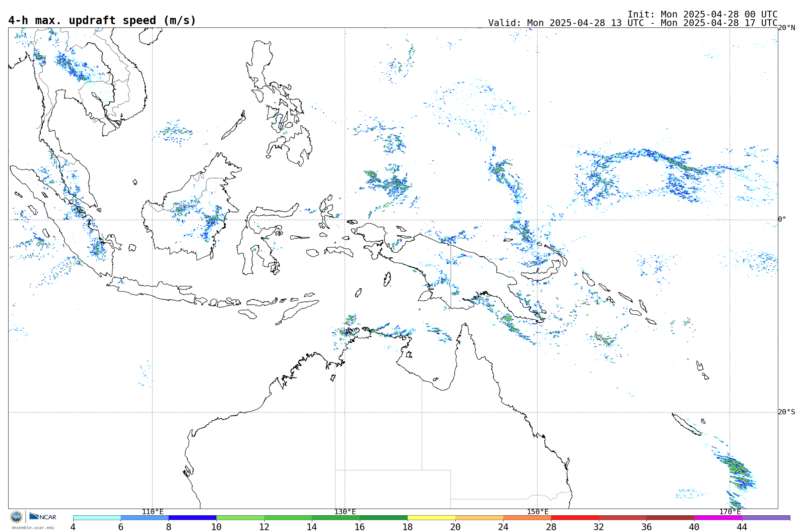Click the colorbar tick label '44'
The width and height of the screenshot is (802, 532).
tap(742, 527)
